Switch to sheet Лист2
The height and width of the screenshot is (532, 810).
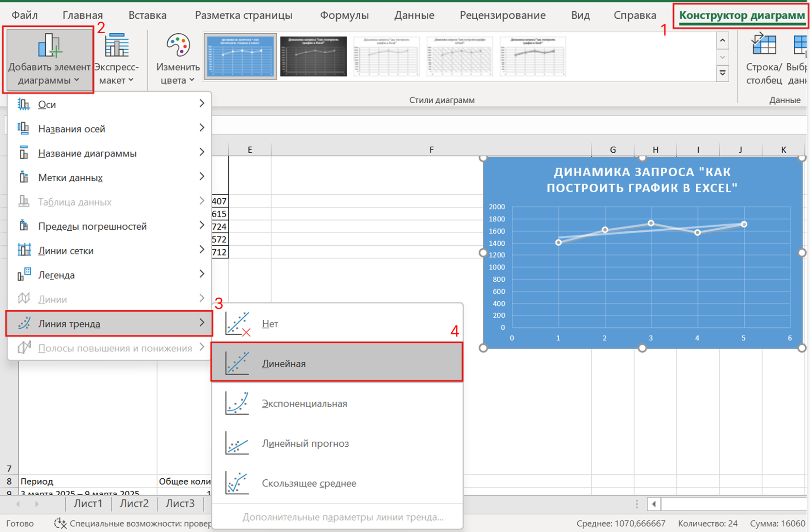(x=134, y=503)
